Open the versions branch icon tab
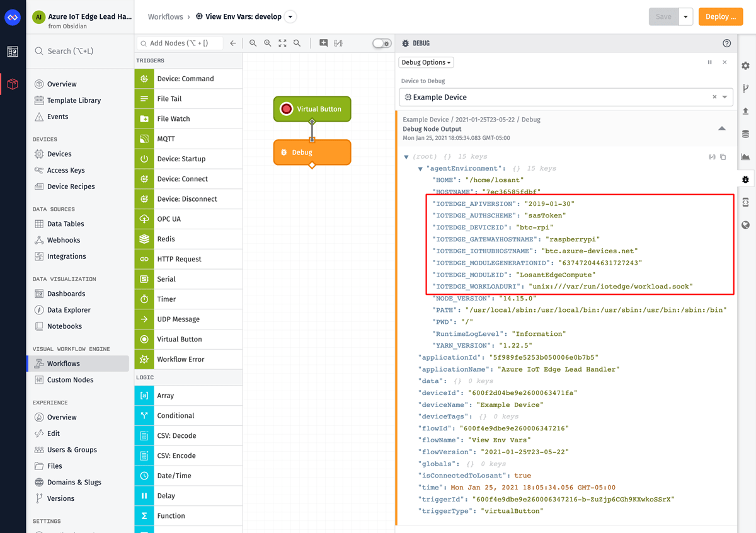 (746, 89)
